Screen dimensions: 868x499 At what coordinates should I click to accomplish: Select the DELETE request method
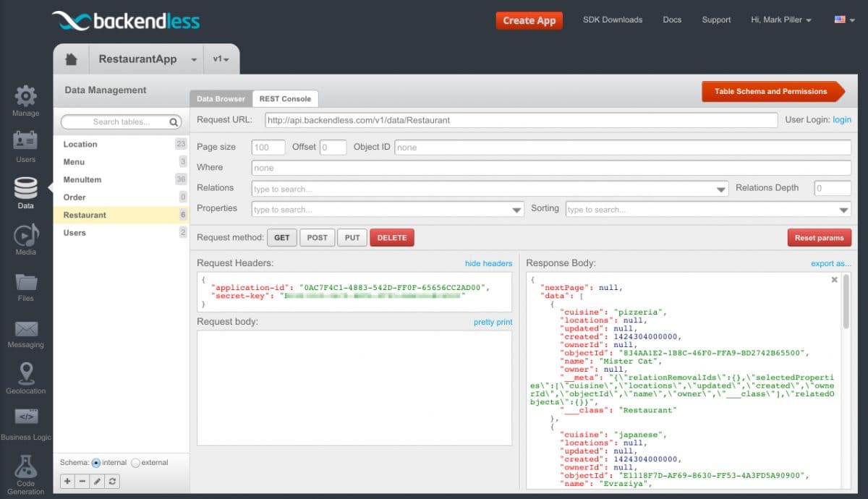(392, 238)
